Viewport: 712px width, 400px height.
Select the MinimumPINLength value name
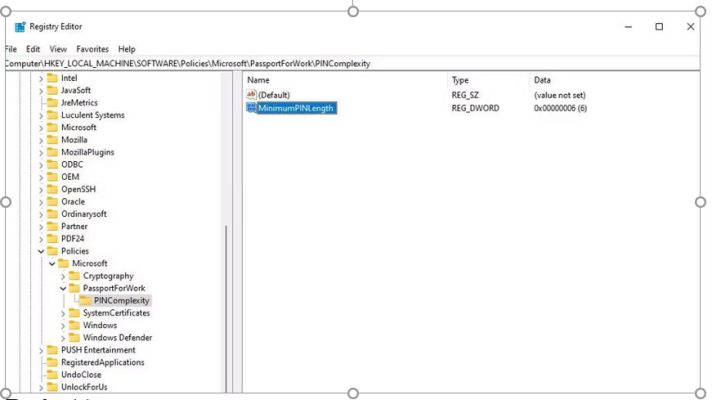point(296,108)
